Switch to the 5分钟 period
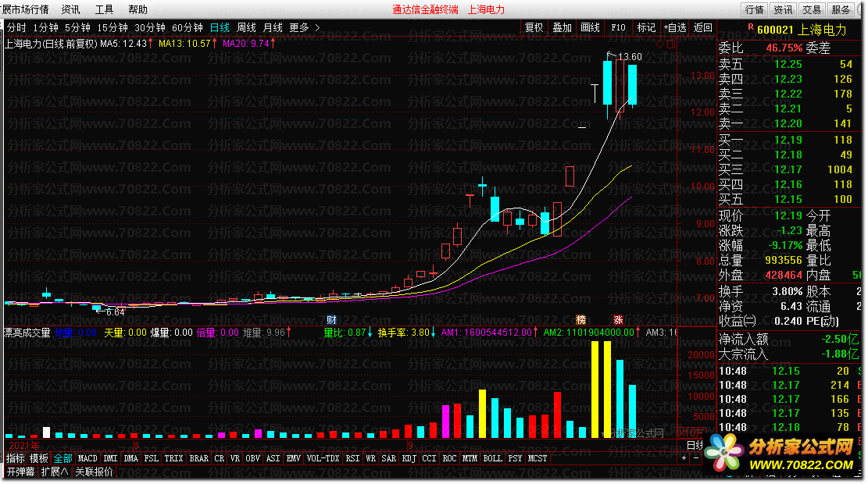 (77, 27)
